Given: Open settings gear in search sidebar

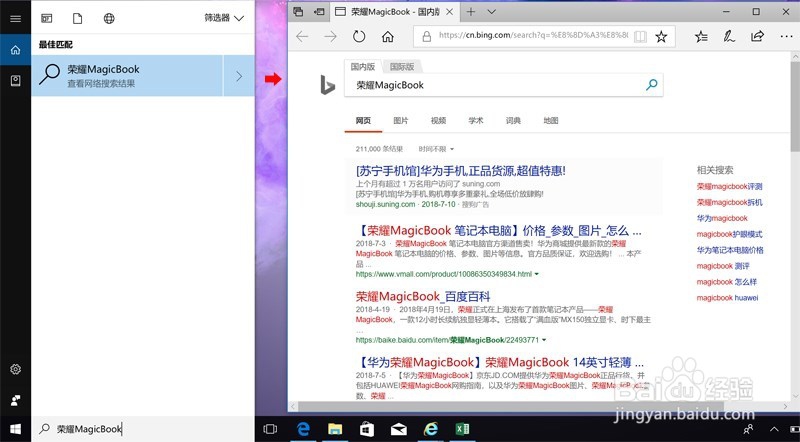Looking at the screenshot, I should (15, 369).
